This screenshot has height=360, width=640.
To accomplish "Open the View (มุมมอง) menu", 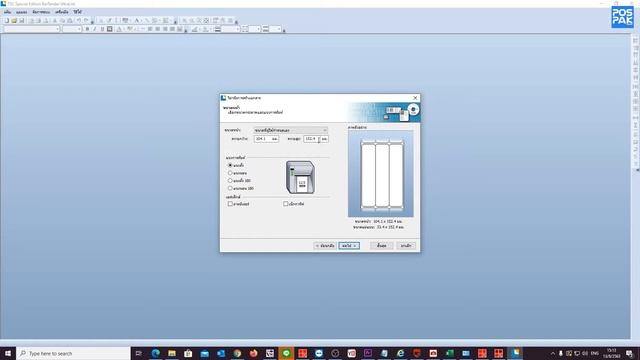I will (22, 12).
